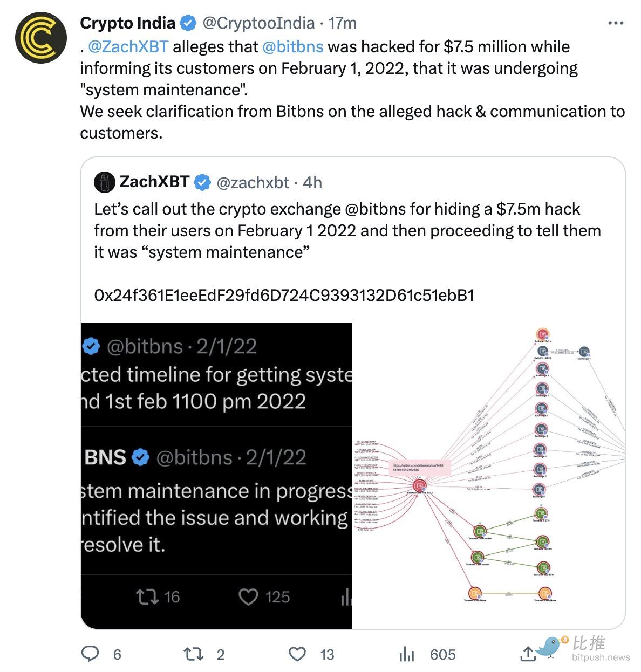Follow the @bitbns mention link

click(x=292, y=46)
